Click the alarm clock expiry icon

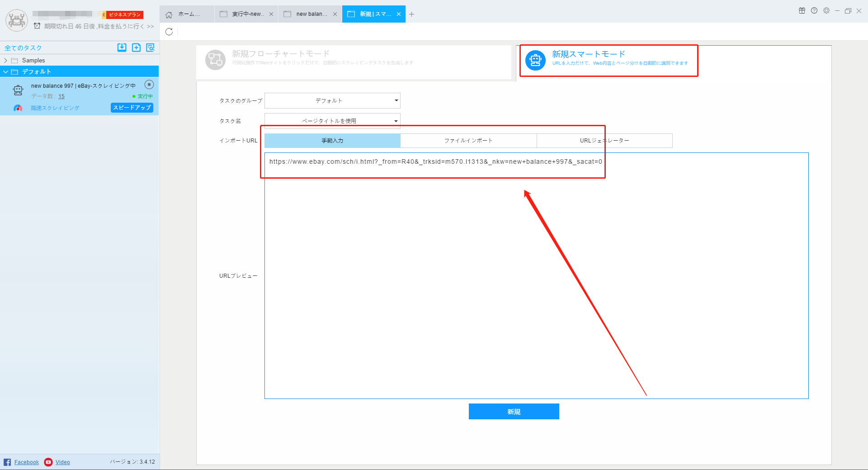coord(37,26)
